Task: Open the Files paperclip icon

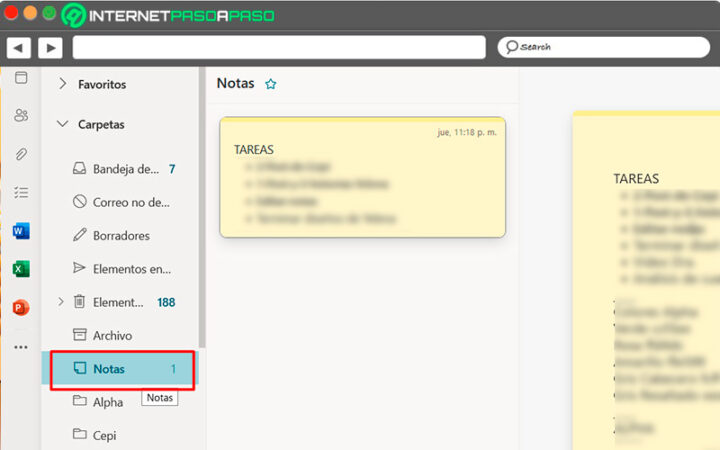Action: [x=21, y=154]
